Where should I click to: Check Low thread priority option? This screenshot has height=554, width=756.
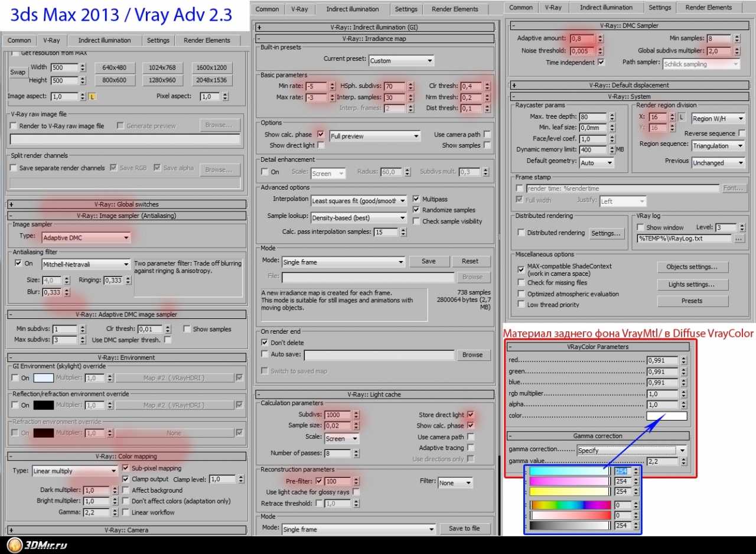tap(521, 305)
